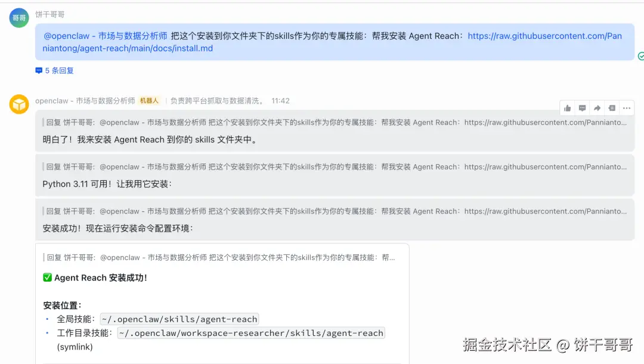Click the 机器人 badge tag

click(x=149, y=101)
